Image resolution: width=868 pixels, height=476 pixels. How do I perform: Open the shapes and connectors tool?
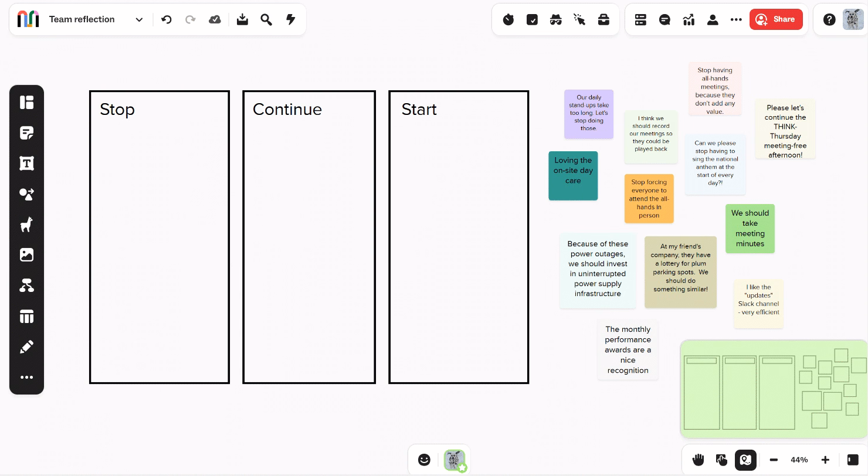point(26,194)
